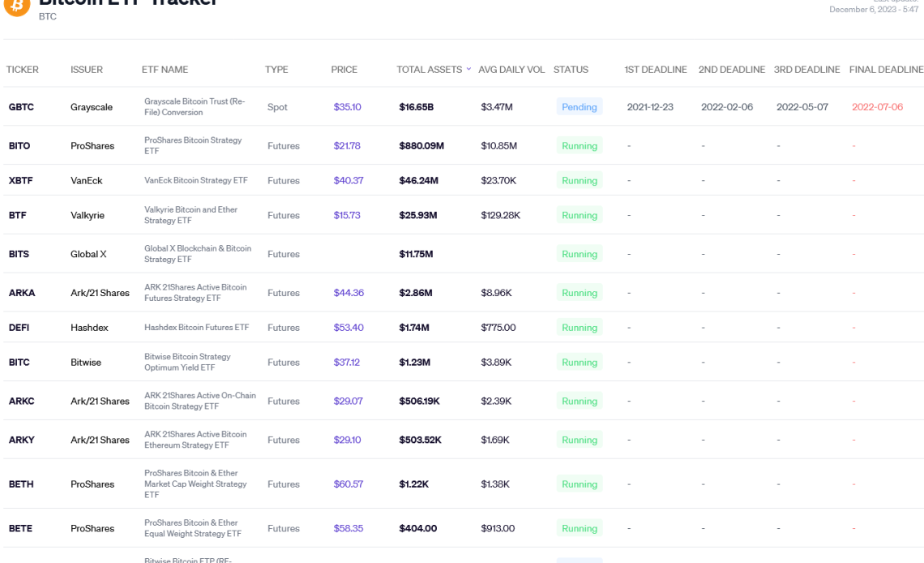This screenshot has height=563, width=924.
Task: Open BETH price link $60.57
Action: (349, 484)
